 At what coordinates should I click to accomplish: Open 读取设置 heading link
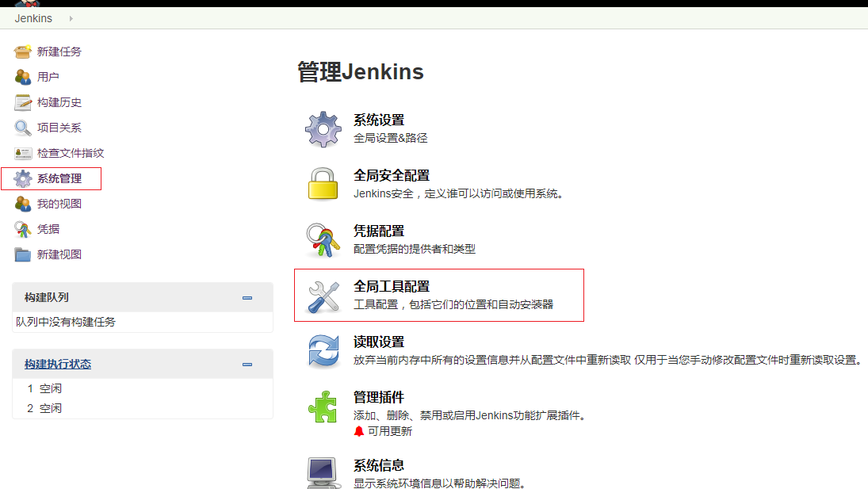pyautogui.click(x=379, y=342)
